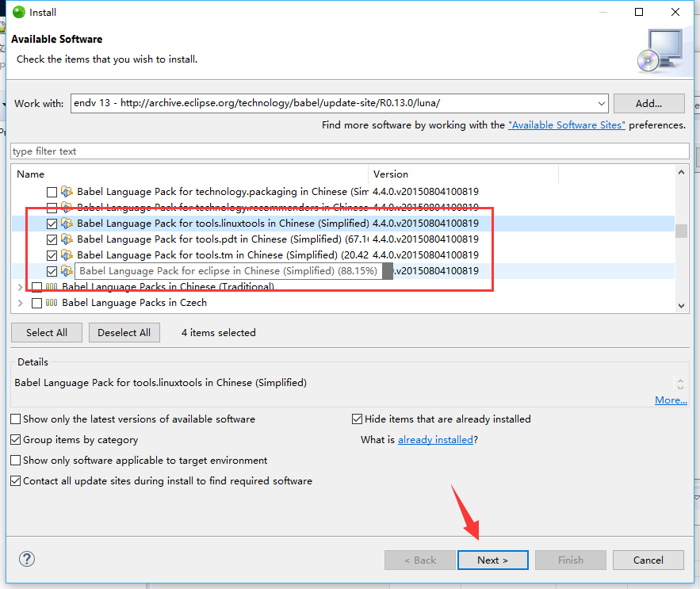Screen dimensions: 700x589
Task: Maximize the Install dialog window
Action: tap(639, 12)
